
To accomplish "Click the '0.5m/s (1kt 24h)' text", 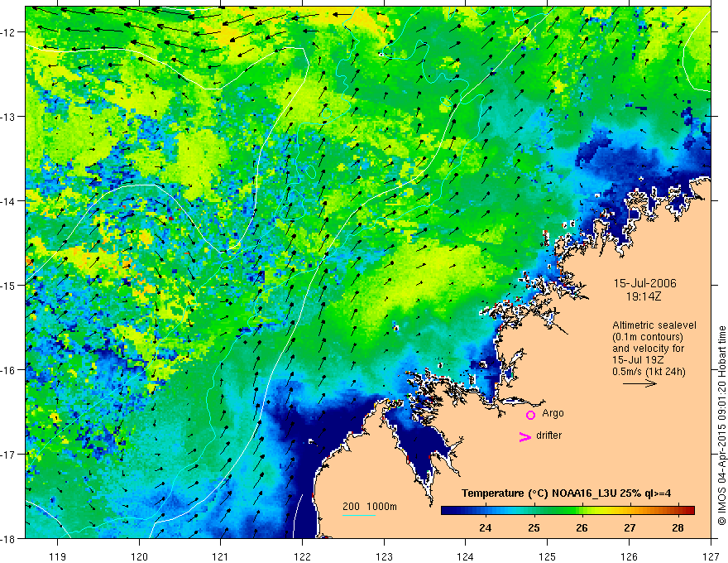I will tap(649, 371).
